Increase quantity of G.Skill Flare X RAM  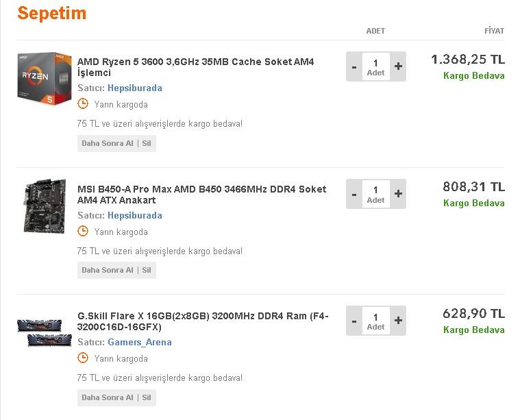point(398,321)
